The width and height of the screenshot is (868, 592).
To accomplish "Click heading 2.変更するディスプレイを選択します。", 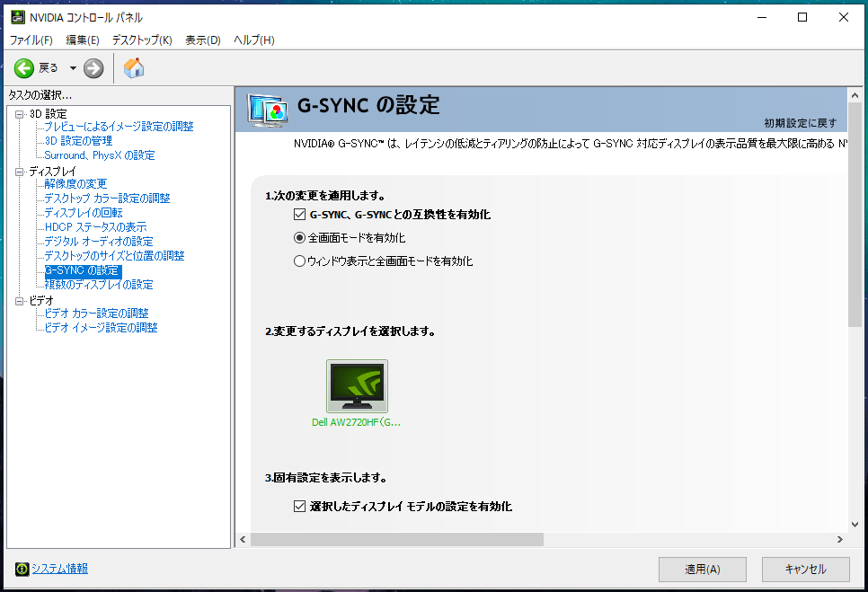I will (350, 331).
